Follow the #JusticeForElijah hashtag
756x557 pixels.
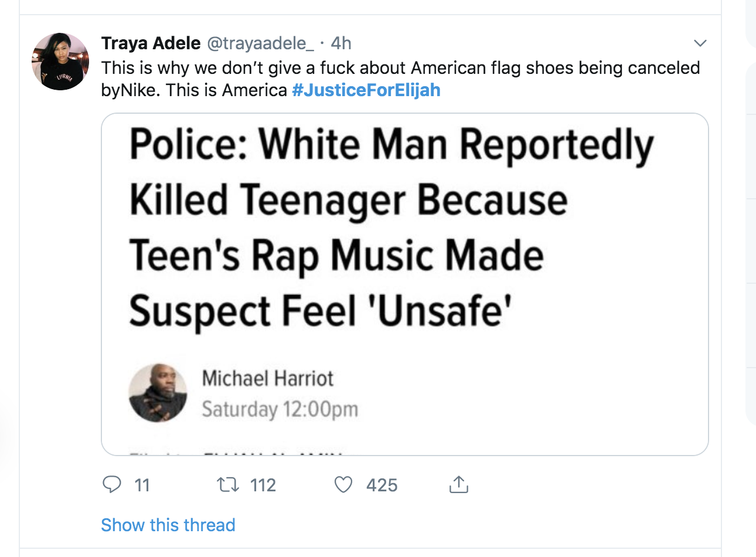[366, 90]
